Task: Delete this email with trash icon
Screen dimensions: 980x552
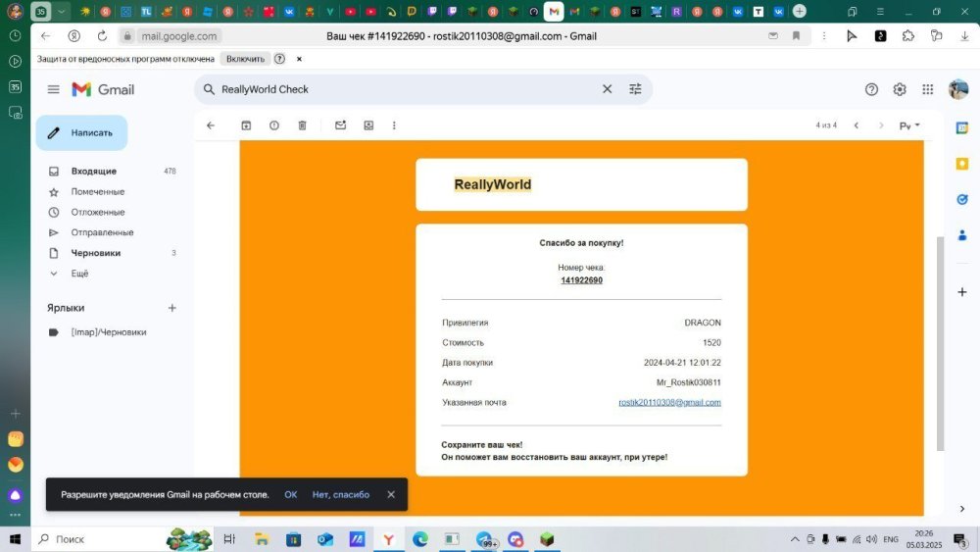Action: point(303,125)
